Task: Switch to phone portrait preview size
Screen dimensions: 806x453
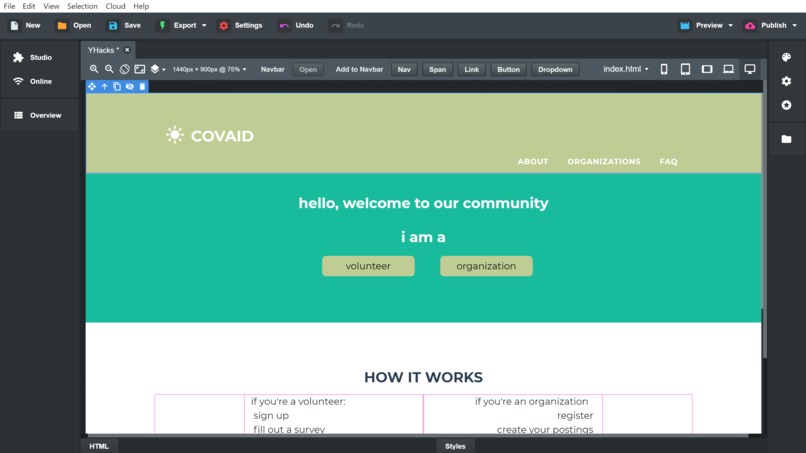Action: tap(664, 69)
